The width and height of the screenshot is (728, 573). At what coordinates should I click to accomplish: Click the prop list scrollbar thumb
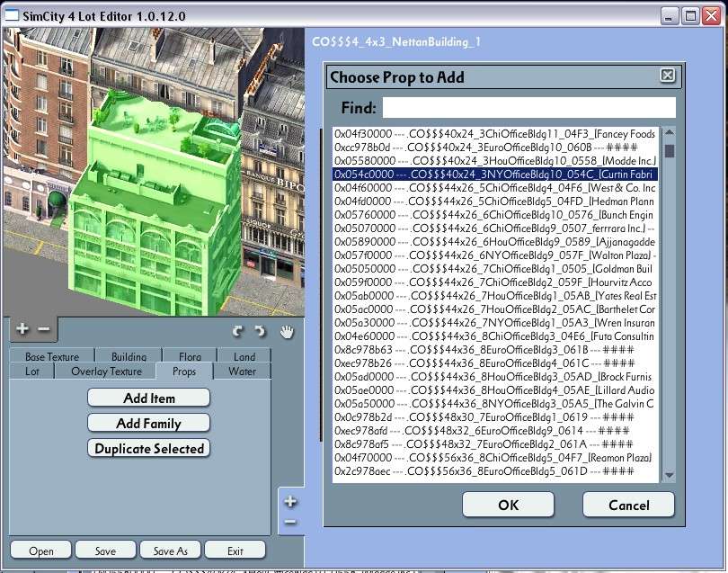(669, 151)
